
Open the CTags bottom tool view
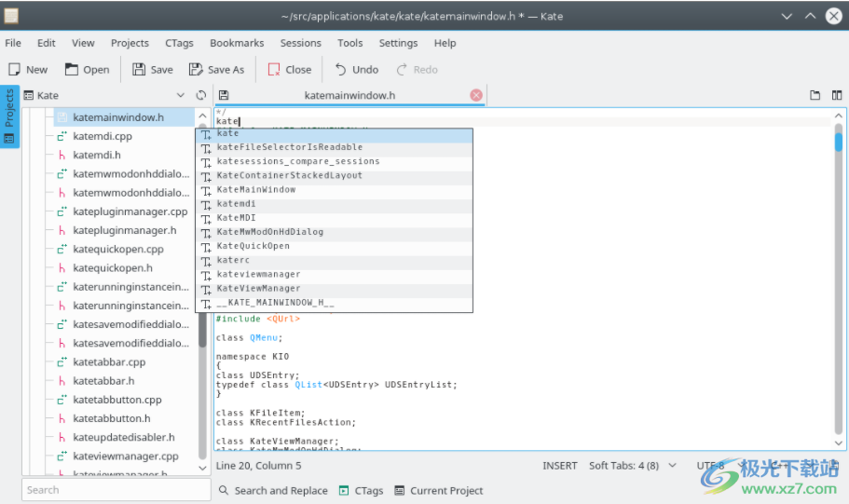(362, 490)
